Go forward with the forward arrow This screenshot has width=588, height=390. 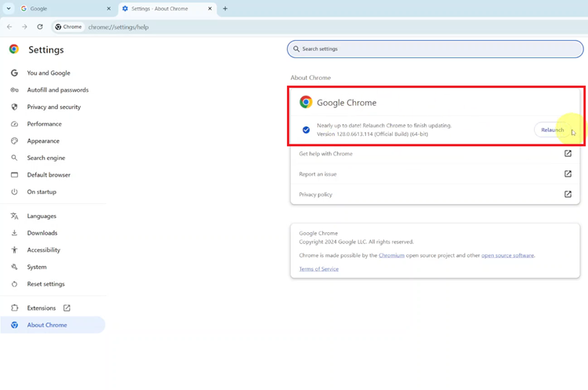click(x=24, y=27)
